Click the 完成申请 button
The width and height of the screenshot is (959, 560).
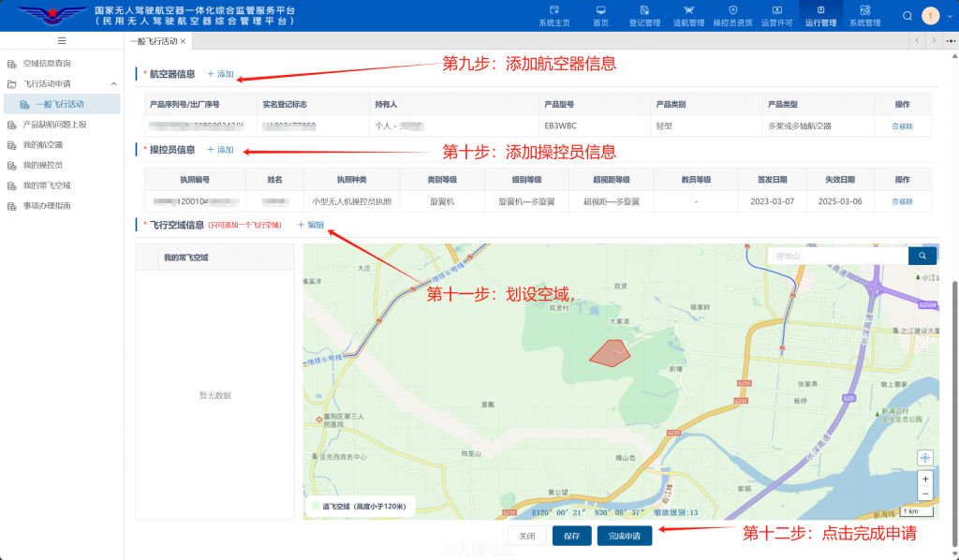tap(627, 536)
